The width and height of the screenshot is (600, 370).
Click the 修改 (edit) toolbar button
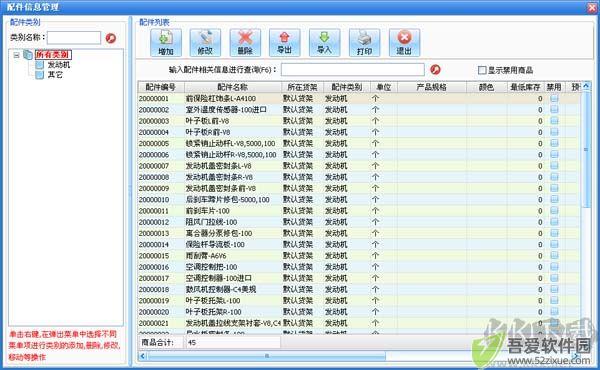pyautogui.click(x=205, y=42)
